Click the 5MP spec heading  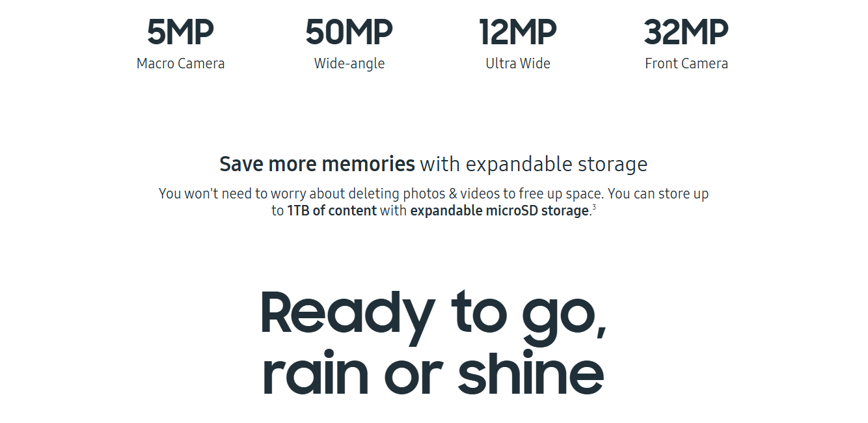point(180,32)
